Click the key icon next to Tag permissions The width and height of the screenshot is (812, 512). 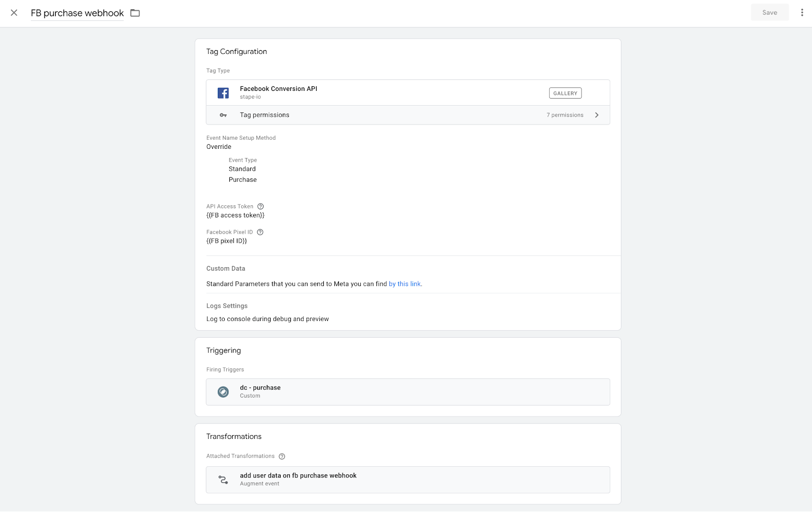pyautogui.click(x=223, y=115)
